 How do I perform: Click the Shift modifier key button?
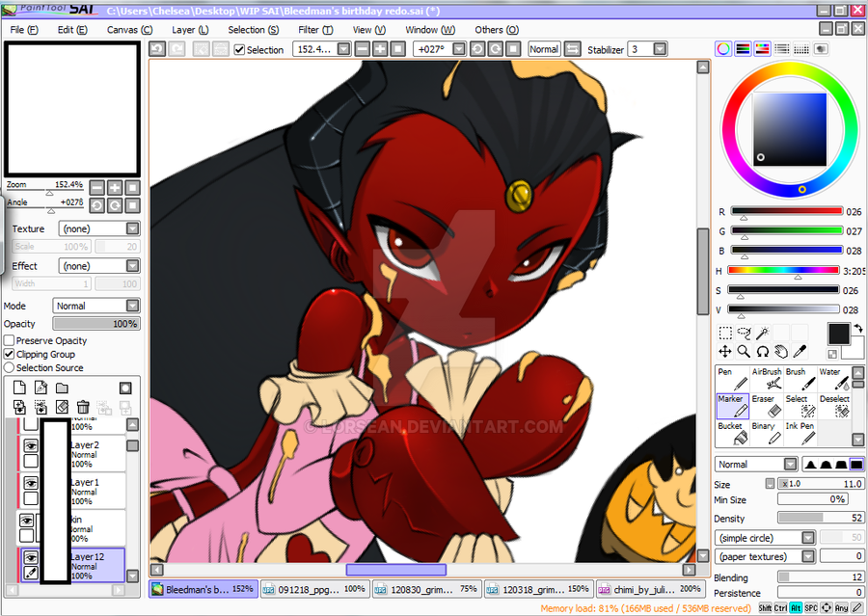[x=765, y=607]
